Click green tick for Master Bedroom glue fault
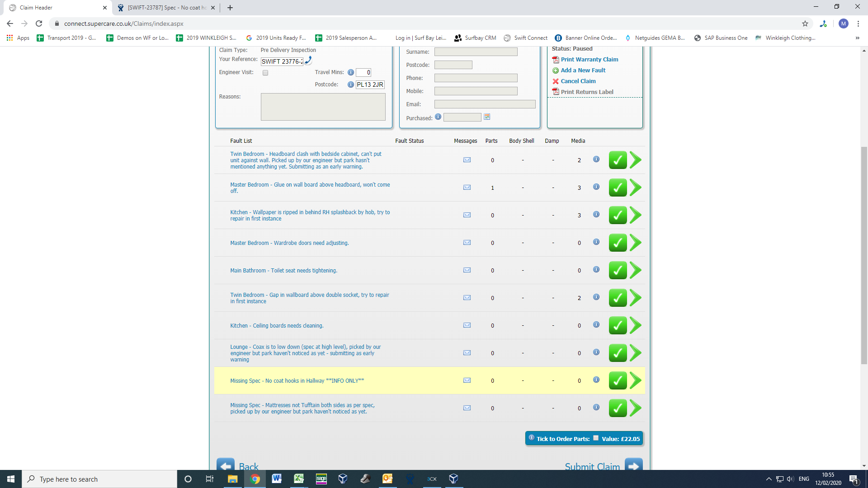 [x=618, y=188]
